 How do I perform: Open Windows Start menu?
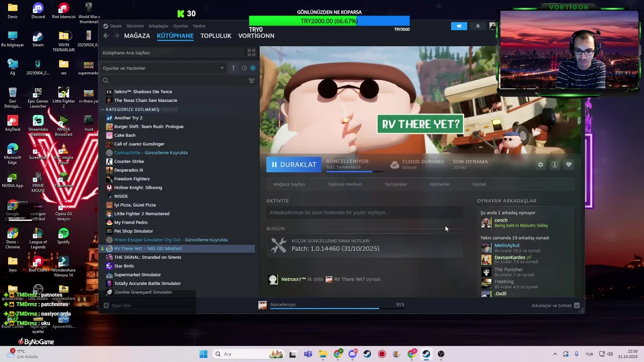coord(203,354)
